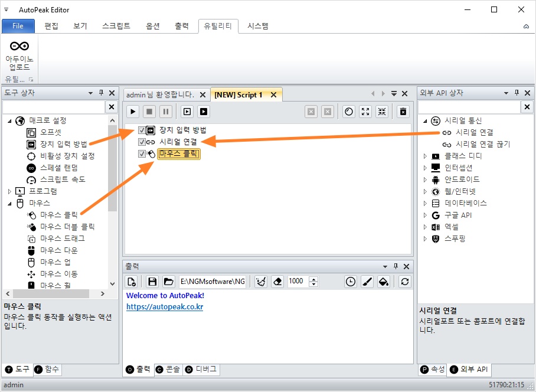Collapse the 마우스 tree node

[x=9, y=204]
